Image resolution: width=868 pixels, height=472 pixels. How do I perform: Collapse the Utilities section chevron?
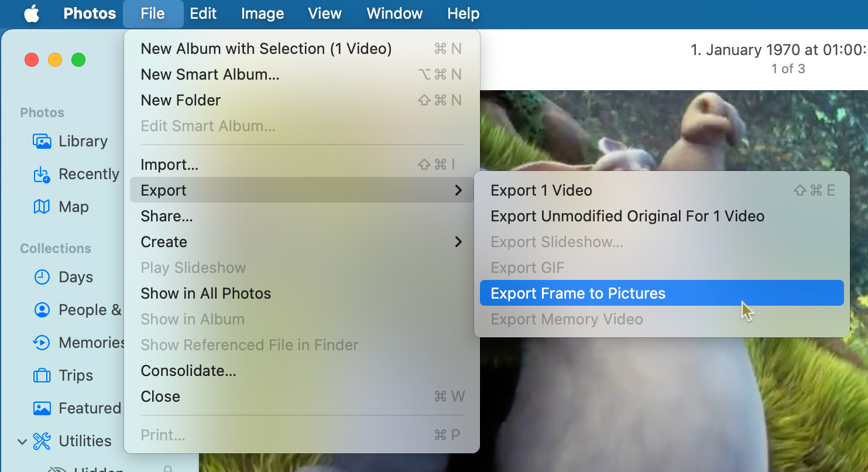(x=22, y=442)
